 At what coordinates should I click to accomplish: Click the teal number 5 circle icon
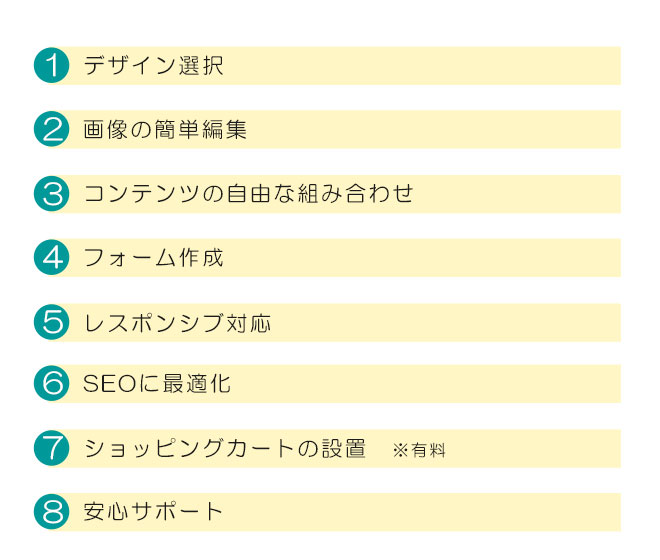[x=51, y=322]
